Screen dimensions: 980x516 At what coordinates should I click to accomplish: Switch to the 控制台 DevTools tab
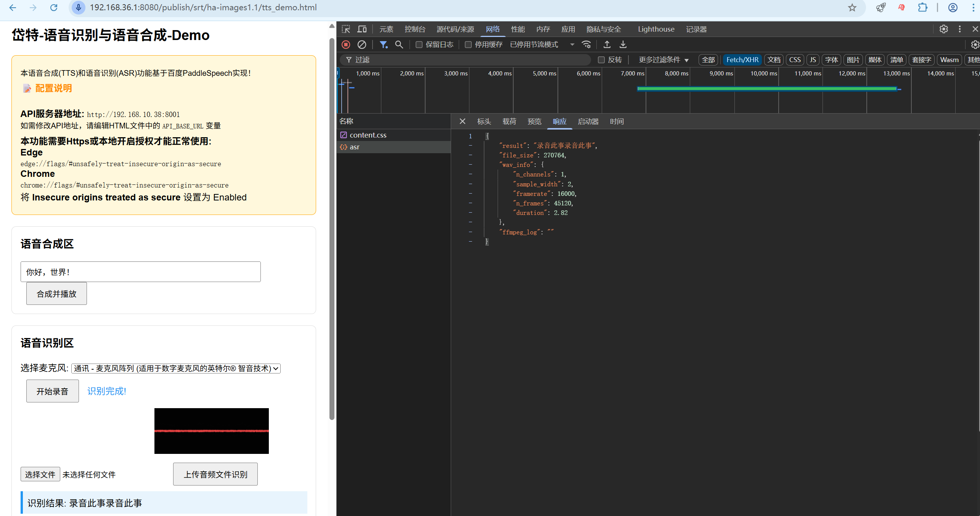pyautogui.click(x=414, y=29)
